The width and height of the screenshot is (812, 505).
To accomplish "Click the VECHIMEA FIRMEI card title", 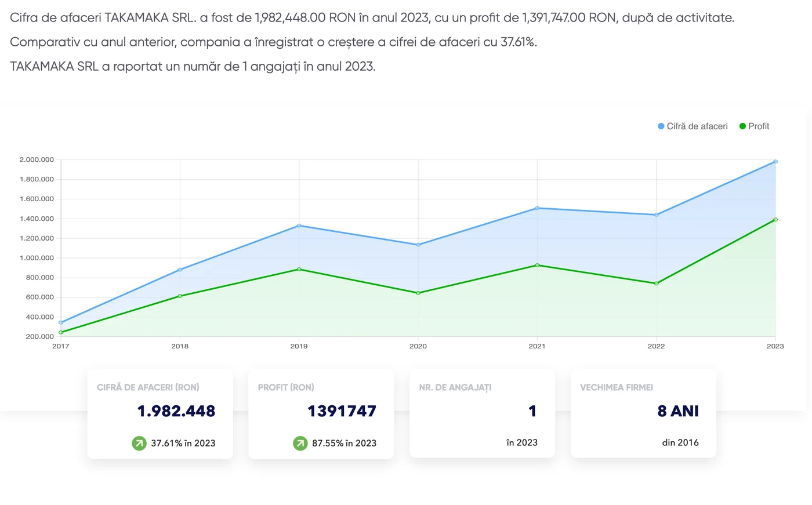I will 617,387.
